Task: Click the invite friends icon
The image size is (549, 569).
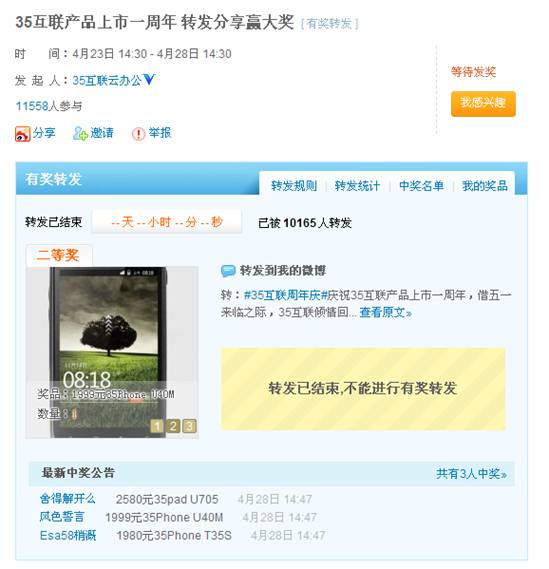Action: (x=80, y=134)
